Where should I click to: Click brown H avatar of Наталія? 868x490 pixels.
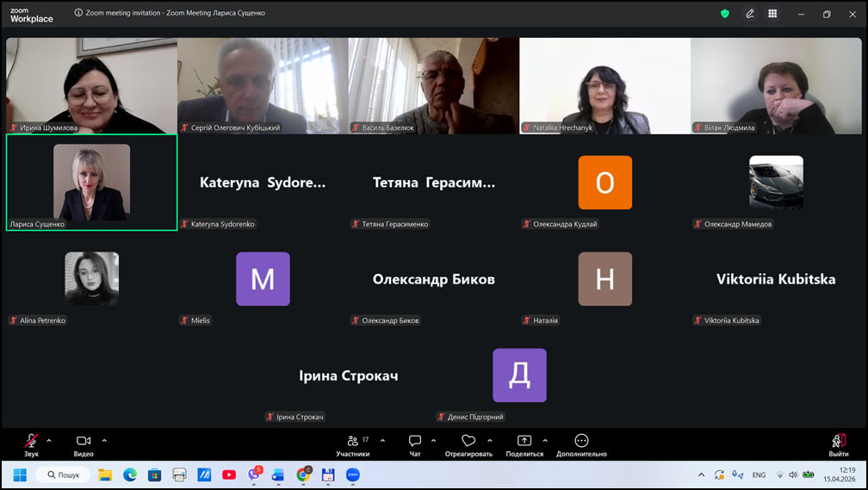[605, 278]
